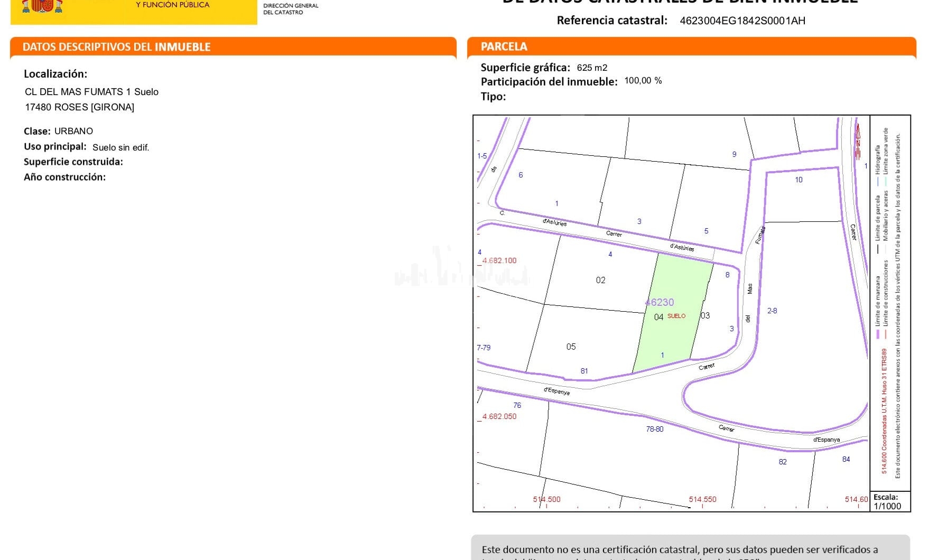
Task: Select the cadastral reference 4623004EG1842S0001AH
Action: (742, 21)
